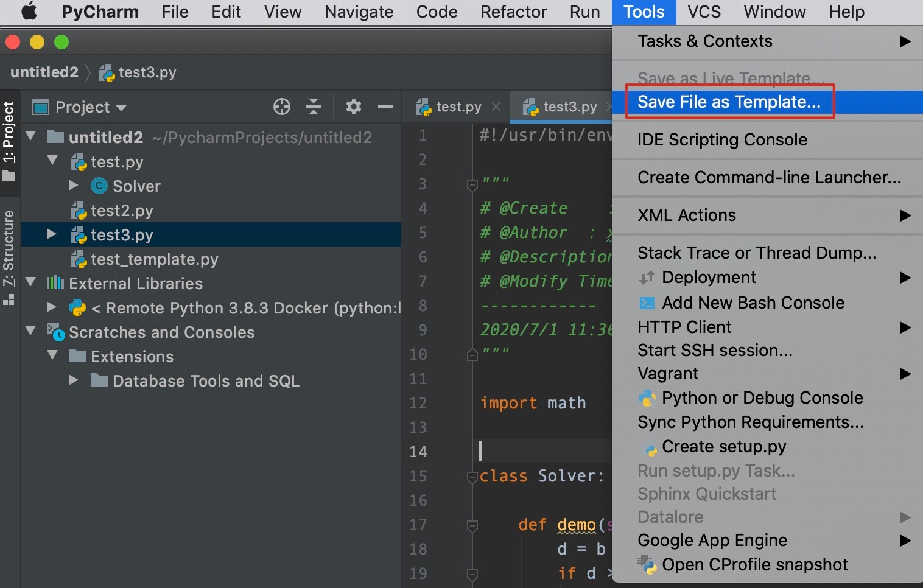
Task: Choose Sync Python Requirements
Action: click(x=767, y=422)
